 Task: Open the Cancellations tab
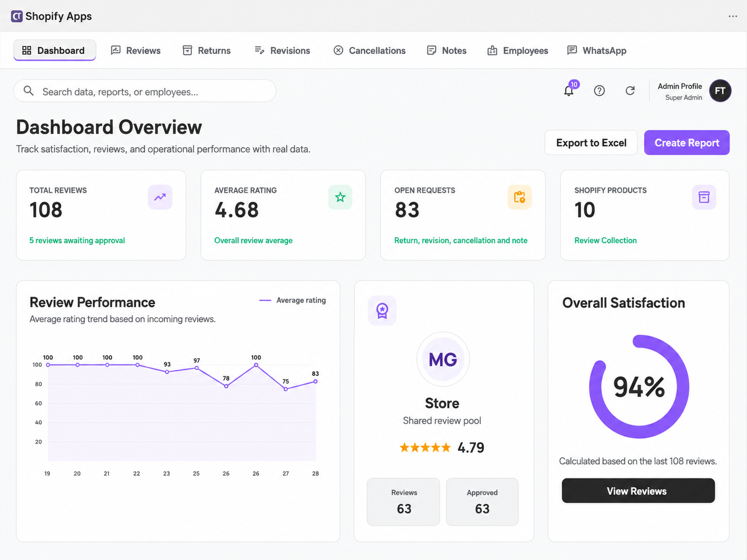click(x=369, y=51)
